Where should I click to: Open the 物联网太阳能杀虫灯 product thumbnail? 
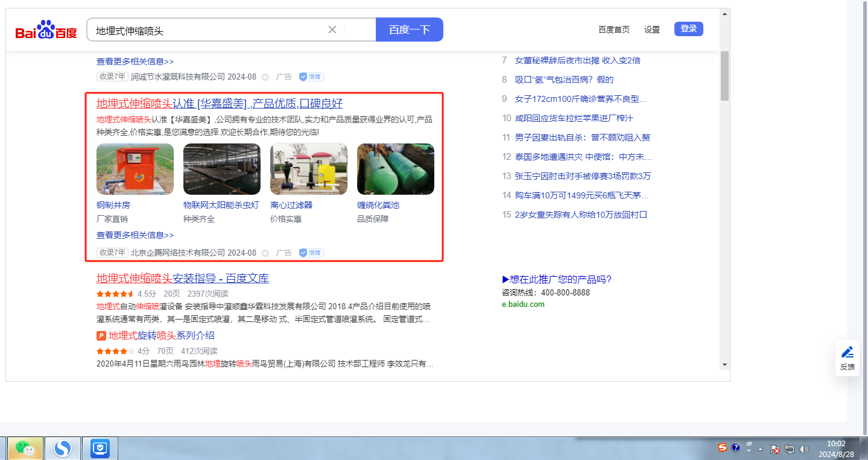[x=222, y=169]
